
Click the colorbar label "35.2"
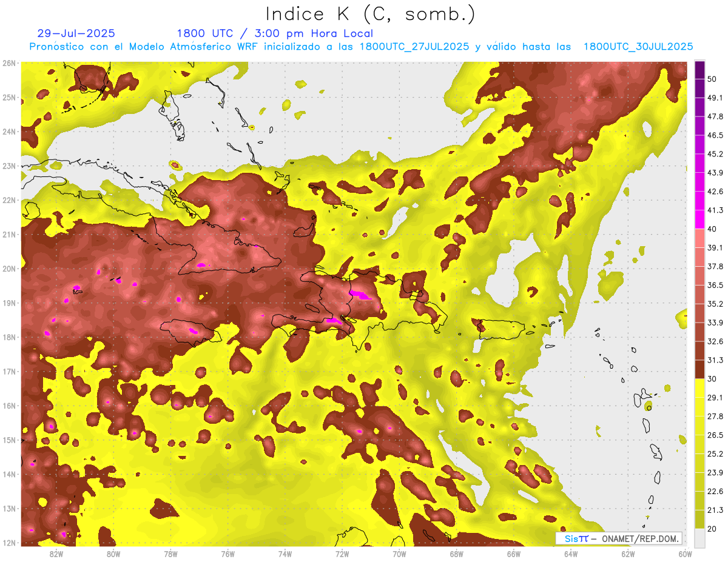pos(715,304)
